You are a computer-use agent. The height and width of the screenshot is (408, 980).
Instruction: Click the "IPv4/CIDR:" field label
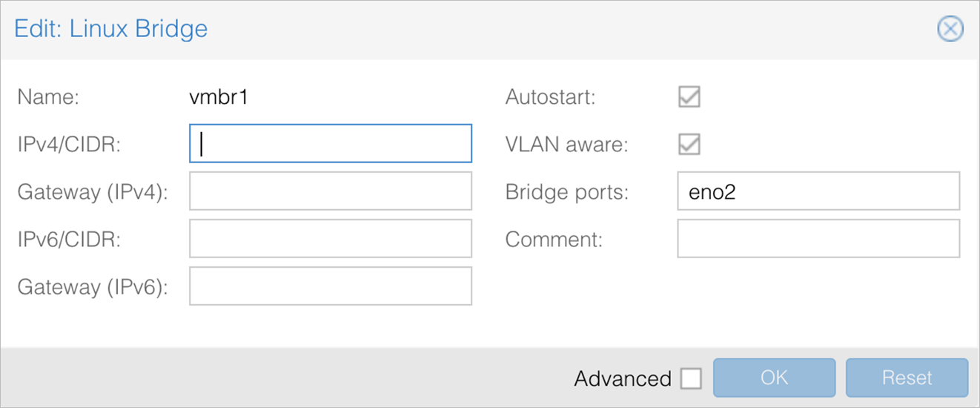click(x=69, y=144)
